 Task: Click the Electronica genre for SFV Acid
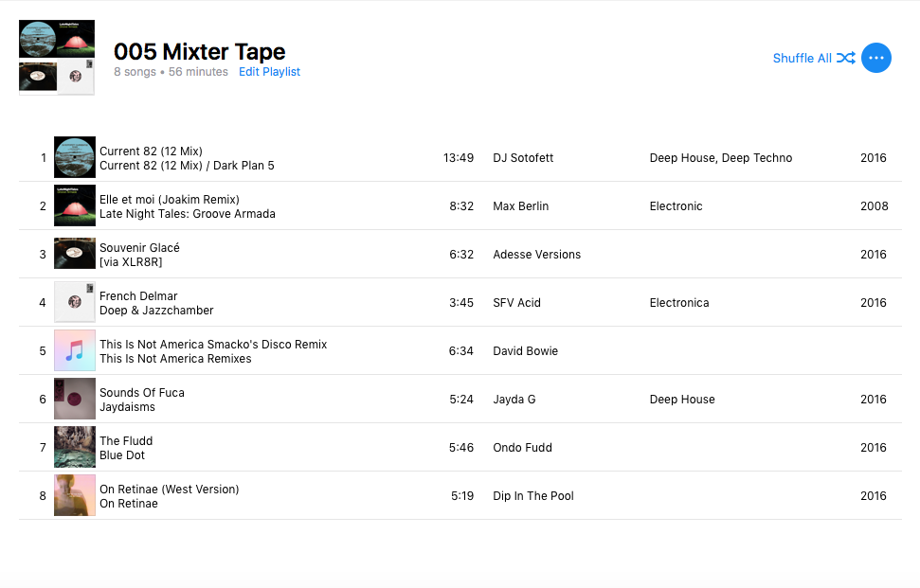coord(678,302)
